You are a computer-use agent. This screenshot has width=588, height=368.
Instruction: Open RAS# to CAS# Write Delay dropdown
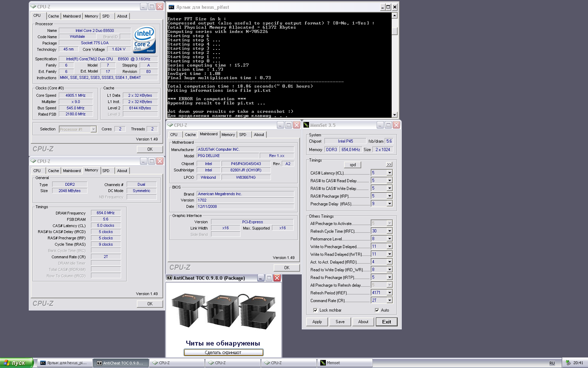pos(390,188)
